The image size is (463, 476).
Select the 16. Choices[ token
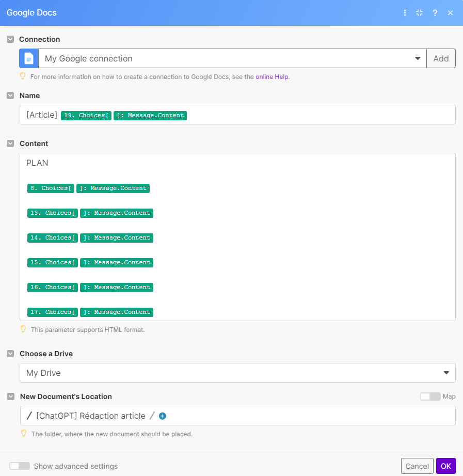[53, 288]
